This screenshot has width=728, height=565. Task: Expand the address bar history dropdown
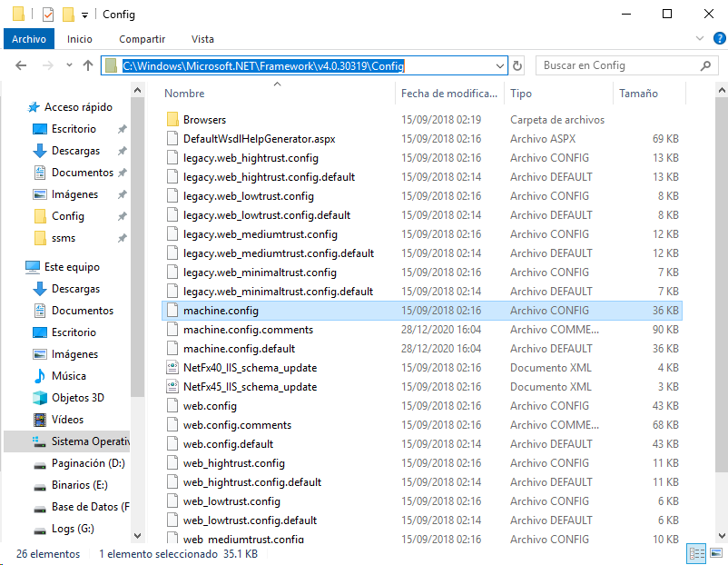(499, 65)
